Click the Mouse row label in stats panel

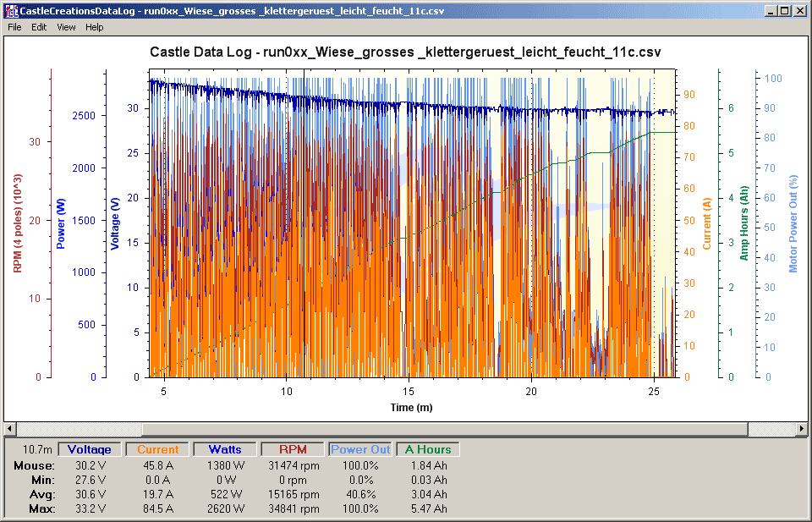[34, 465]
